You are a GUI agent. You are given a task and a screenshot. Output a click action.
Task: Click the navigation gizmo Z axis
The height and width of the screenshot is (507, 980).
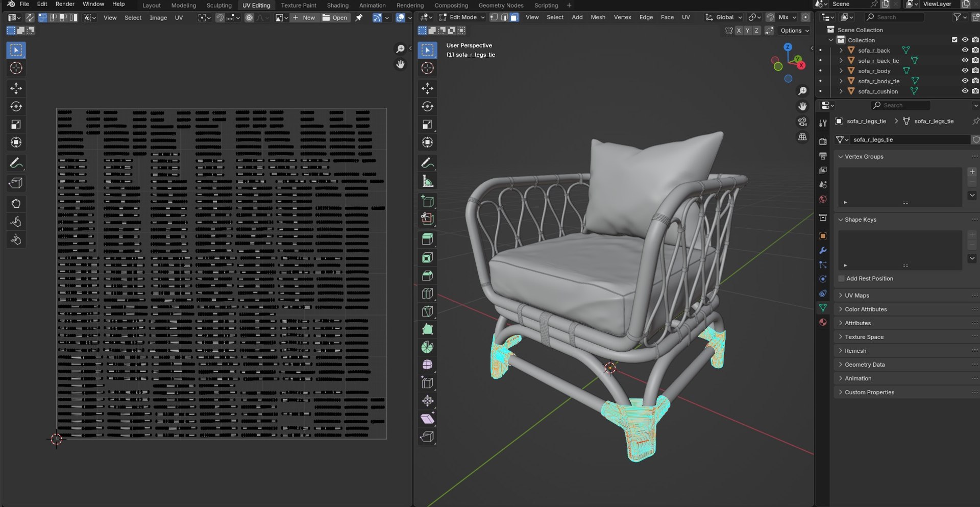coord(788,47)
